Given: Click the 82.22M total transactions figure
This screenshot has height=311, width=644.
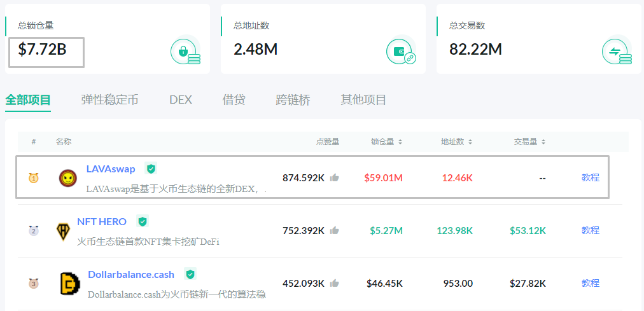Looking at the screenshot, I should click(x=475, y=49).
